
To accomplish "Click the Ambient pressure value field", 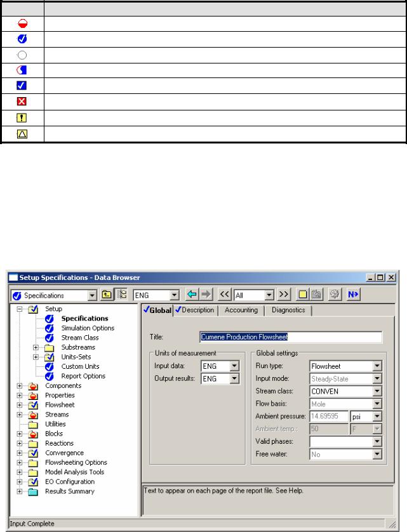I will pyautogui.click(x=329, y=416).
